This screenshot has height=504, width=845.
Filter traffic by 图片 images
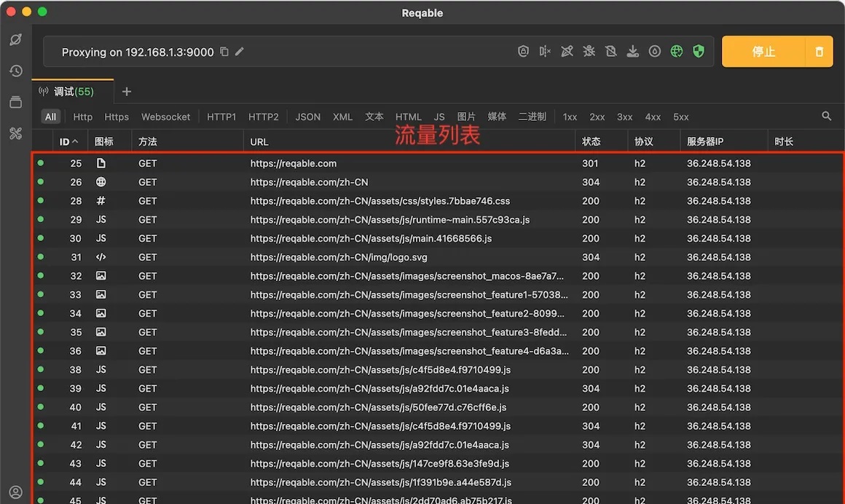point(466,117)
